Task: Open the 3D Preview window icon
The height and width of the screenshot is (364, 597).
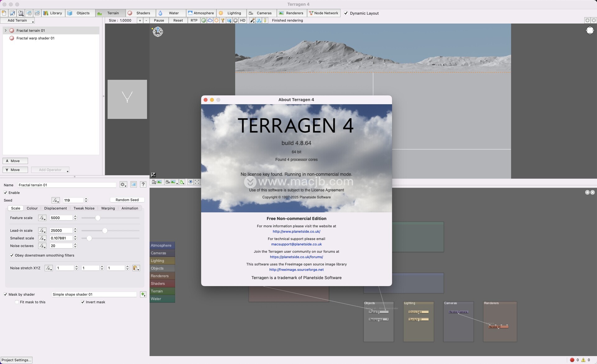Action: pyautogui.click(x=37, y=13)
